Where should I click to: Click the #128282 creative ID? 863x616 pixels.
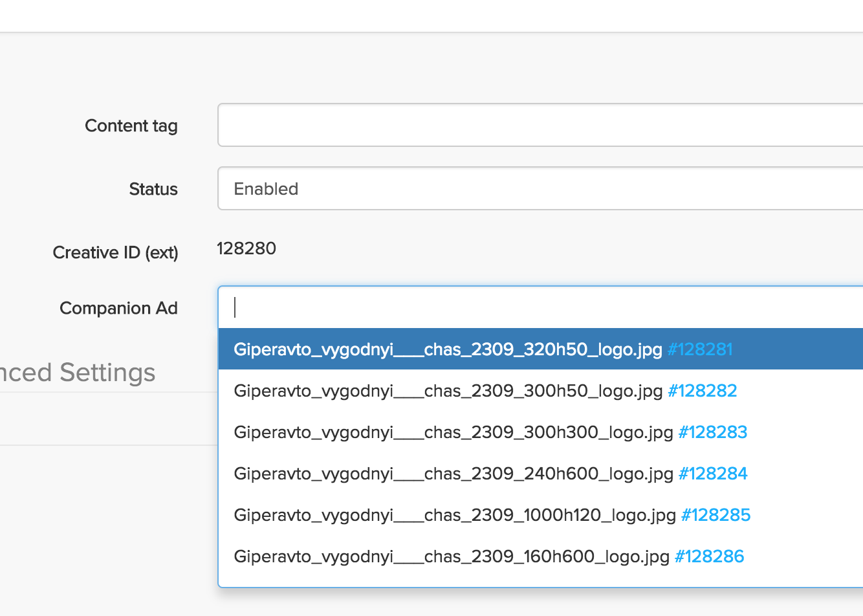tap(702, 391)
